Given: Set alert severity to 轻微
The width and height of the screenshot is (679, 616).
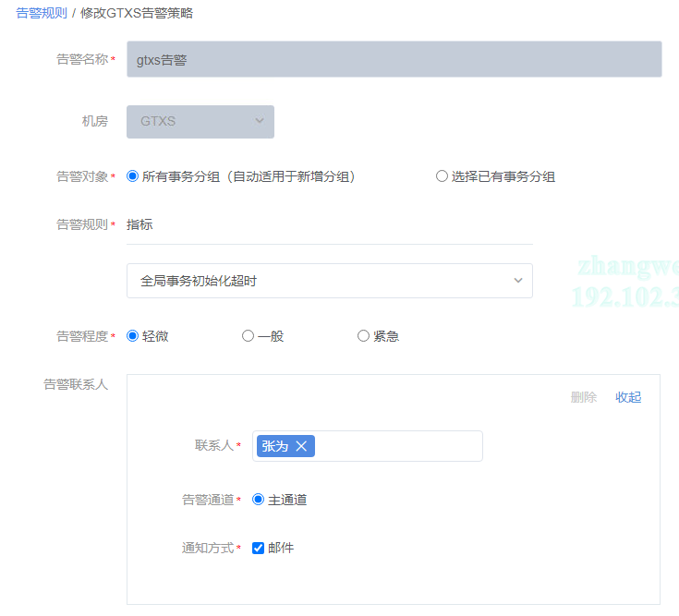Looking at the screenshot, I should [x=132, y=336].
